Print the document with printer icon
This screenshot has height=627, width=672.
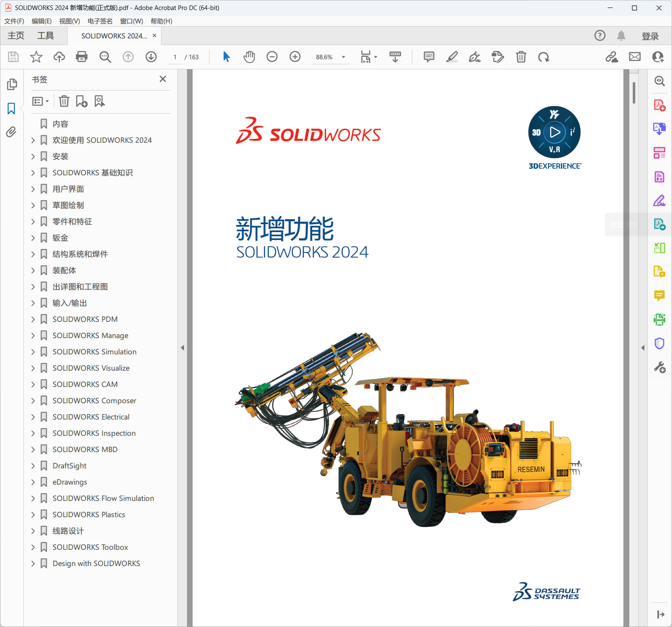[82, 57]
